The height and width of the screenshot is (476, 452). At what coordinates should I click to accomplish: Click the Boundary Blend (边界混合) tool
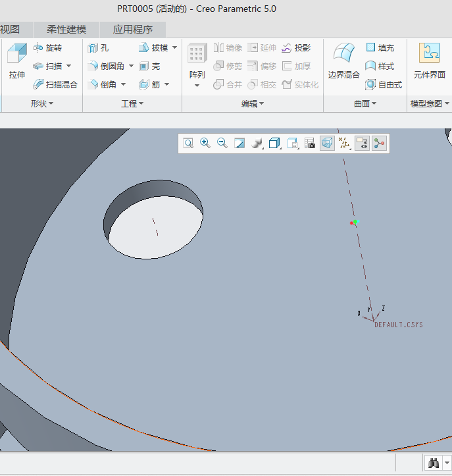click(x=343, y=61)
